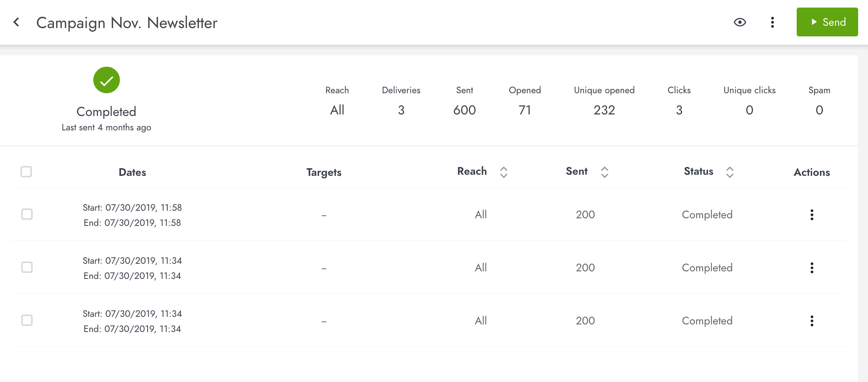Open actions menu for the second row
The height and width of the screenshot is (382, 868).
click(x=812, y=268)
